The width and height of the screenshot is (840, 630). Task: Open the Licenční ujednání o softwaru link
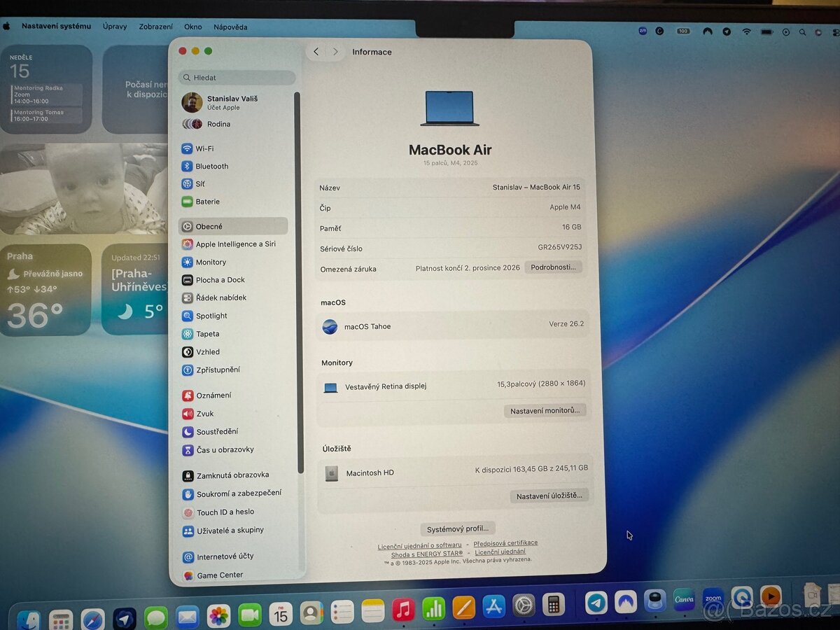pos(420,545)
